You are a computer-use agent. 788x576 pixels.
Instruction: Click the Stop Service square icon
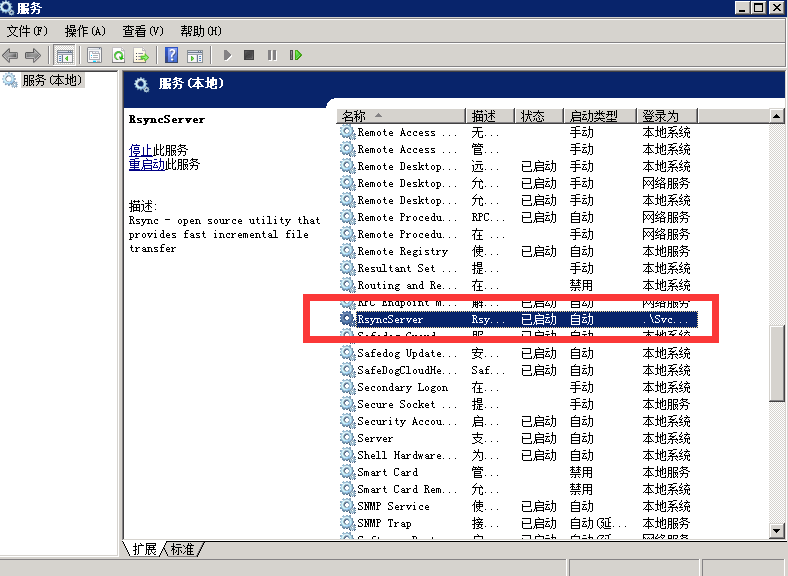click(249, 55)
